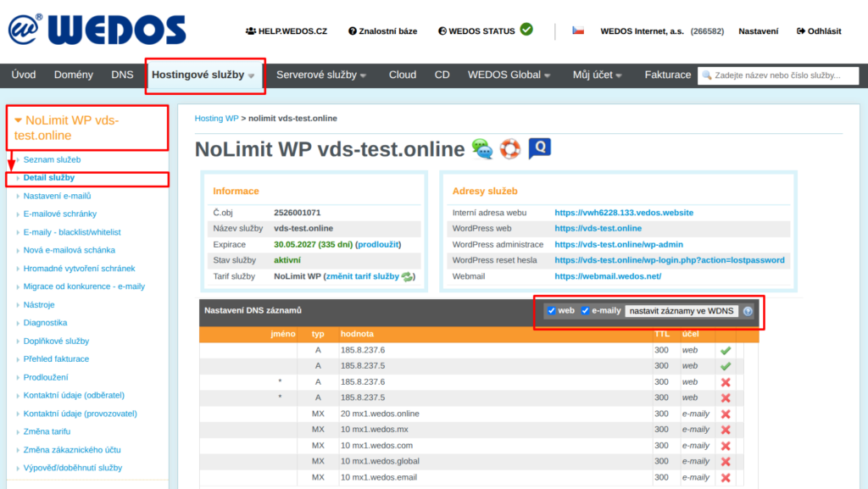This screenshot has width=868, height=489.
Task: Open CD in main navigation
Action: pyautogui.click(x=442, y=75)
